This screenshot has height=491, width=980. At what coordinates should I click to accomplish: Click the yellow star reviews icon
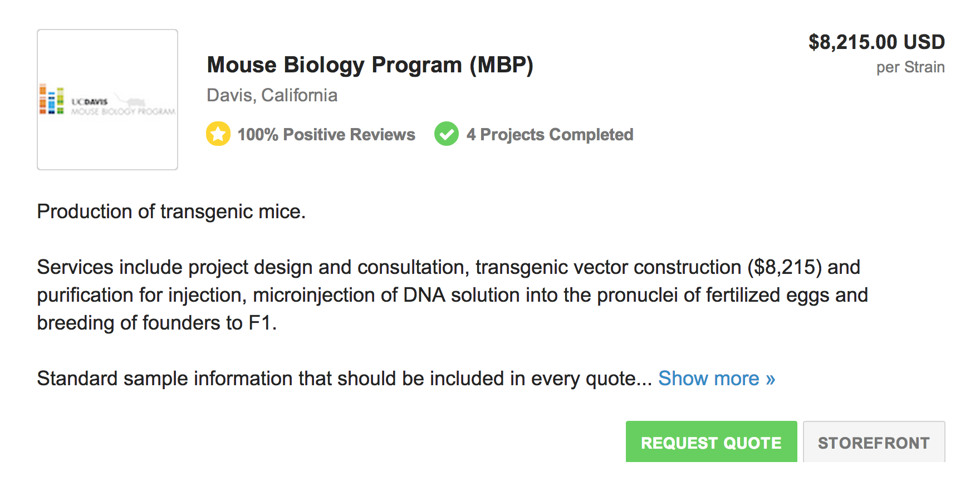click(x=218, y=134)
